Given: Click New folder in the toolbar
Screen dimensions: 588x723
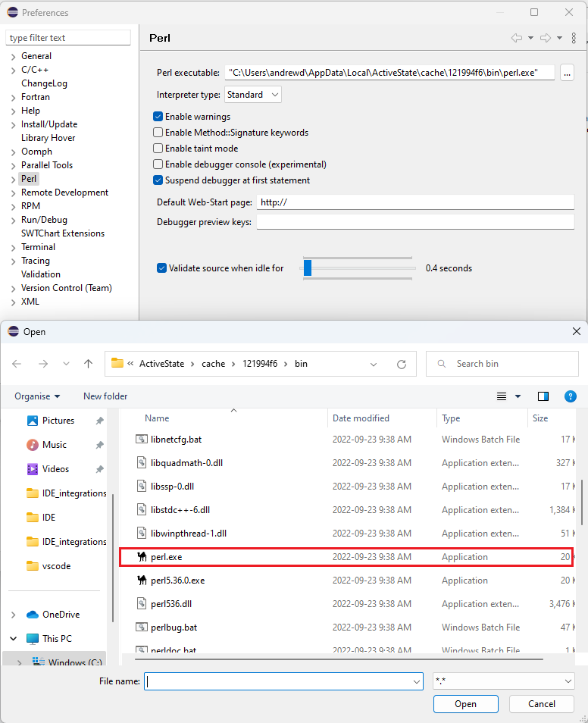Looking at the screenshot, I should pyautogui.click(x=105, y=396).
